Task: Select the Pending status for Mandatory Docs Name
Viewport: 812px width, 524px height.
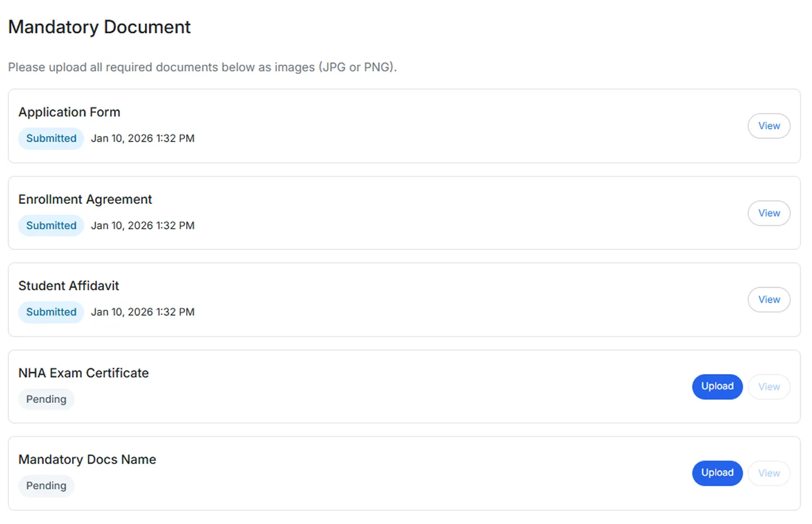Action: (46, 486)
